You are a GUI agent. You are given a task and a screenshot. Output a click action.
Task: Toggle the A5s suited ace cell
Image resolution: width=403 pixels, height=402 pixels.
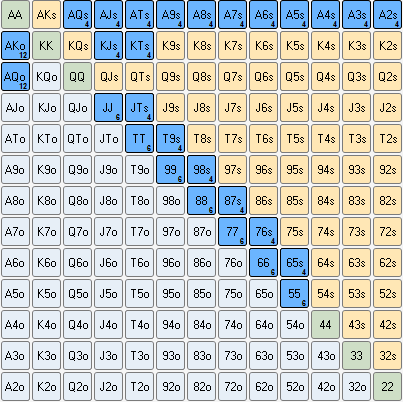(x=295, y=15)
